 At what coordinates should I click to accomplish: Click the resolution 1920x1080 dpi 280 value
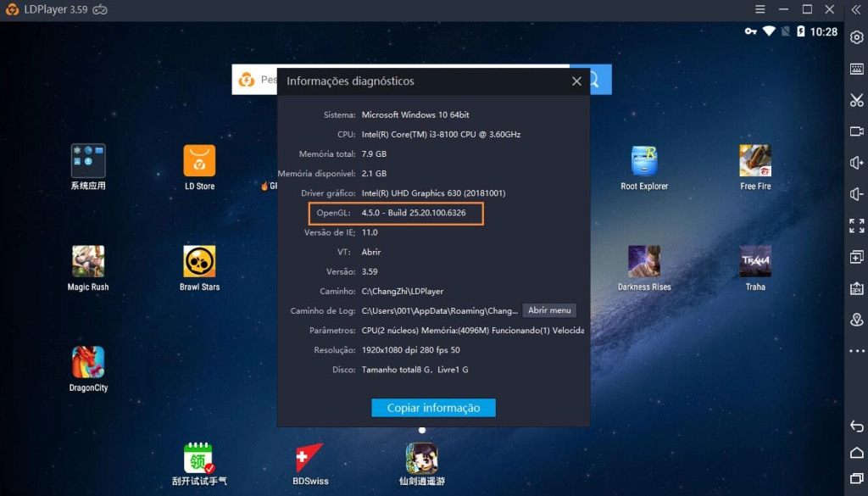411,350
